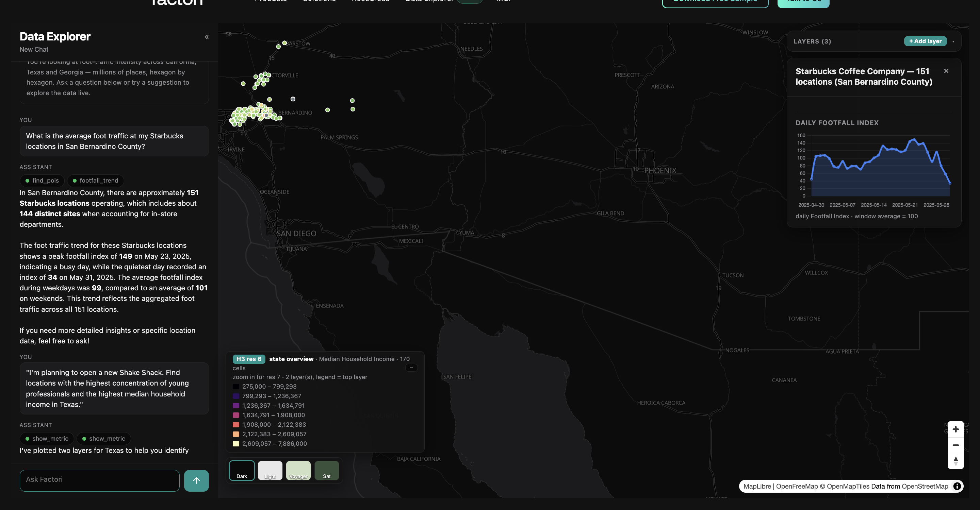
Task: Open the OpenMapTiles attribution link
Action: point(845,487)
